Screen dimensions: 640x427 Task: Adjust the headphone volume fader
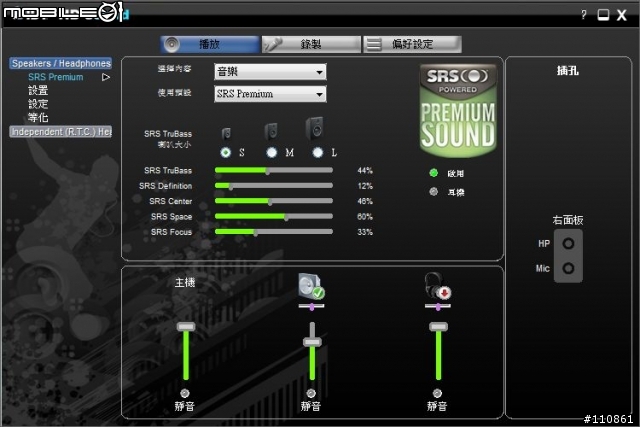(438, 351)
